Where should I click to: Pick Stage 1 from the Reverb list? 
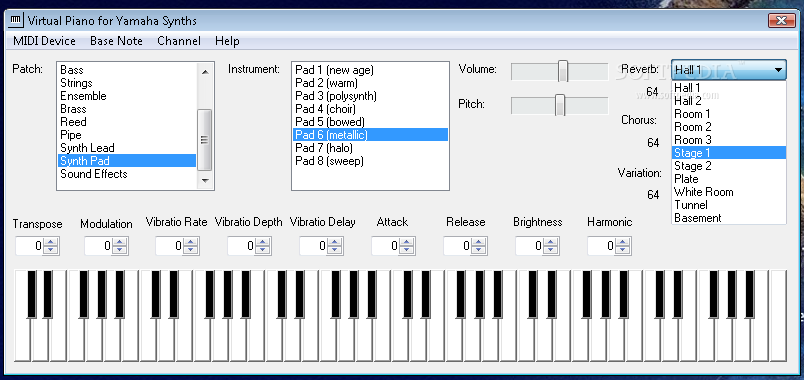[729, 153]
